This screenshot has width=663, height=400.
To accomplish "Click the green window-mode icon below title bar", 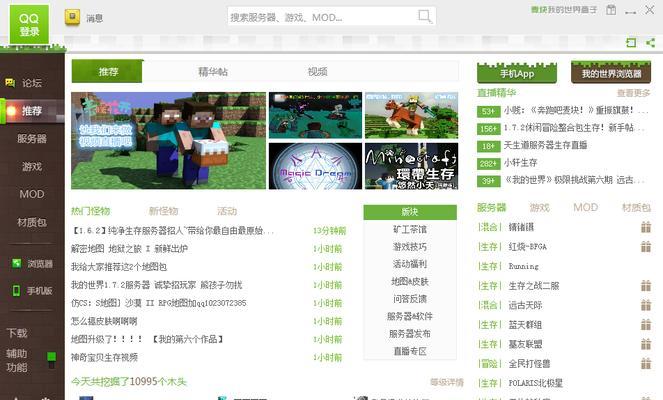I will coord(631,42).
